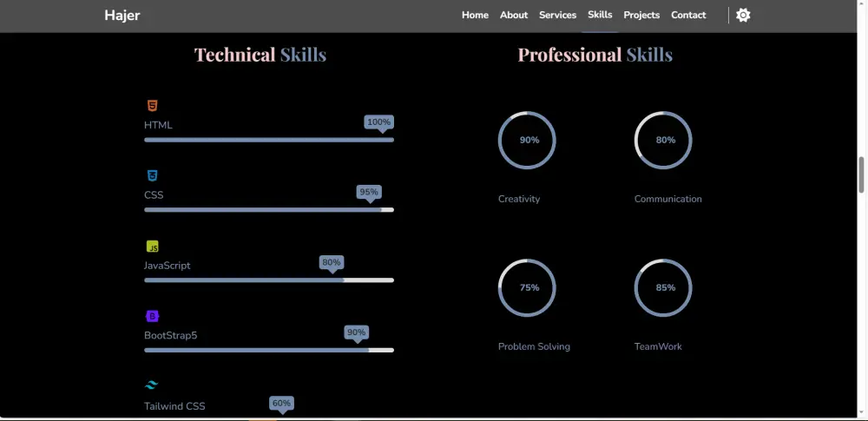Click the CSS3 logo icon
Screen dimensions: 868x421
pos(152,175)
